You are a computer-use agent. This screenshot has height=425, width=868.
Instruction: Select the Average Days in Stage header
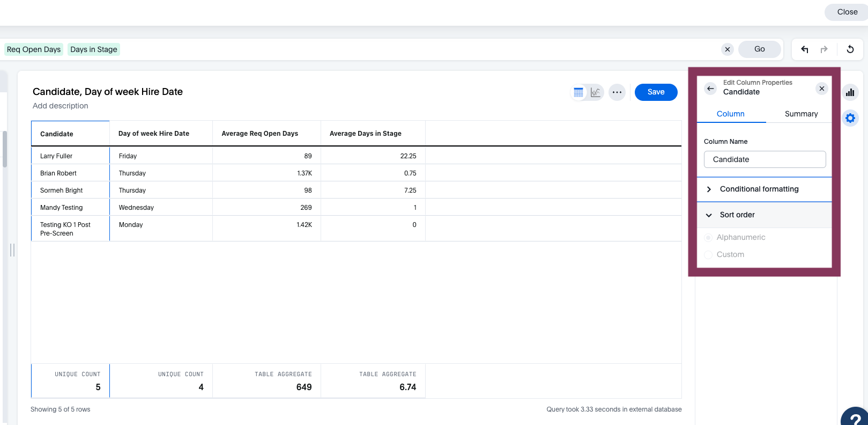(373, 134)
